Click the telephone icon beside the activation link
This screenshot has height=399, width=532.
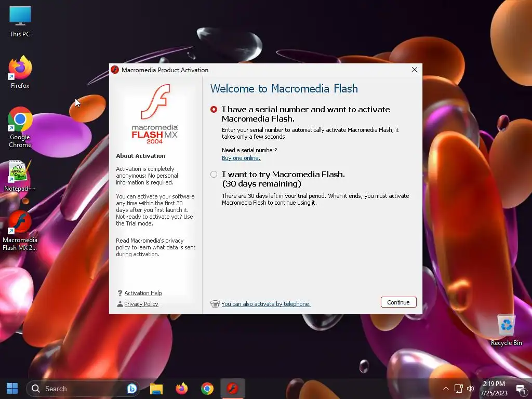pos(215,303)
